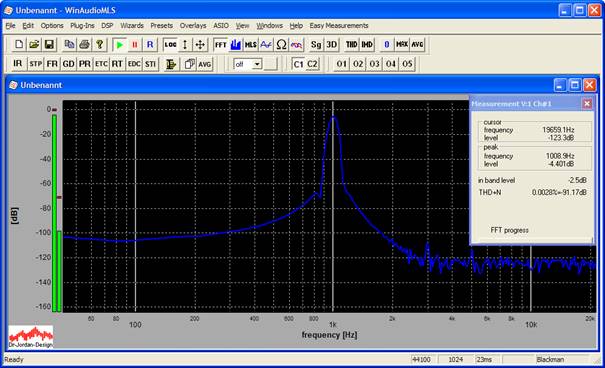The width and height of the screenshot is (605, 368).
Task: Click the THD measurement icon
Action: pyautogui.click(x=352, y=45)
